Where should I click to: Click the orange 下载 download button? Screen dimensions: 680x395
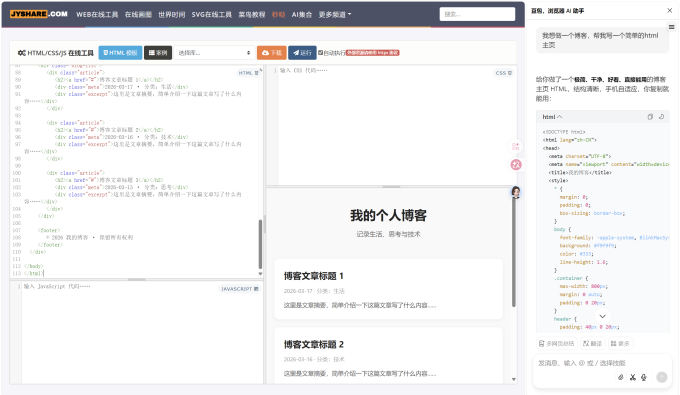[271, 53]
